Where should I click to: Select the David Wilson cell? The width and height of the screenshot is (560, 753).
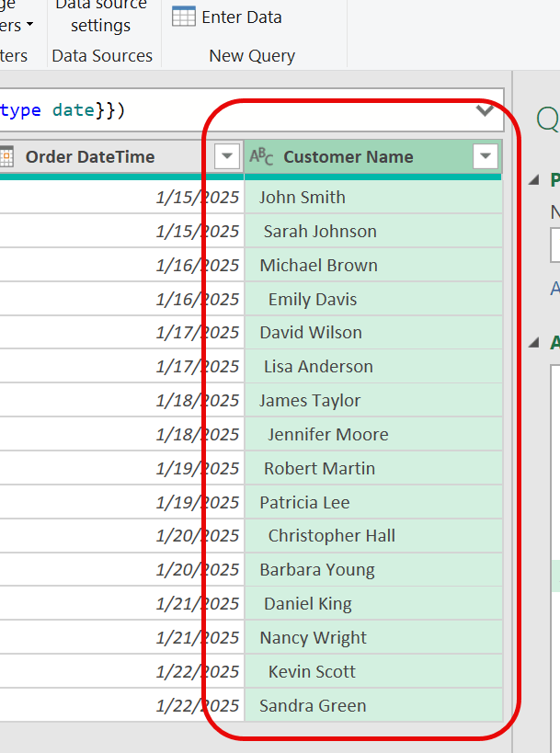tap(373, 332)
